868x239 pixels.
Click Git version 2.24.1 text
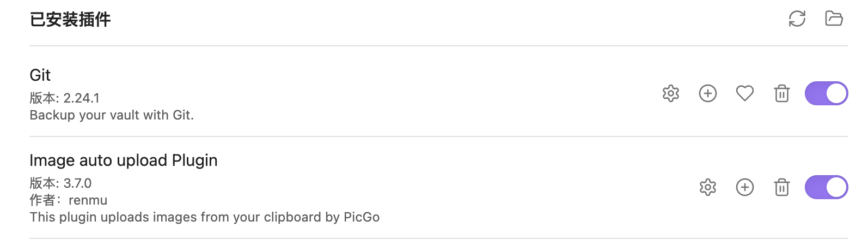[65, 98]
